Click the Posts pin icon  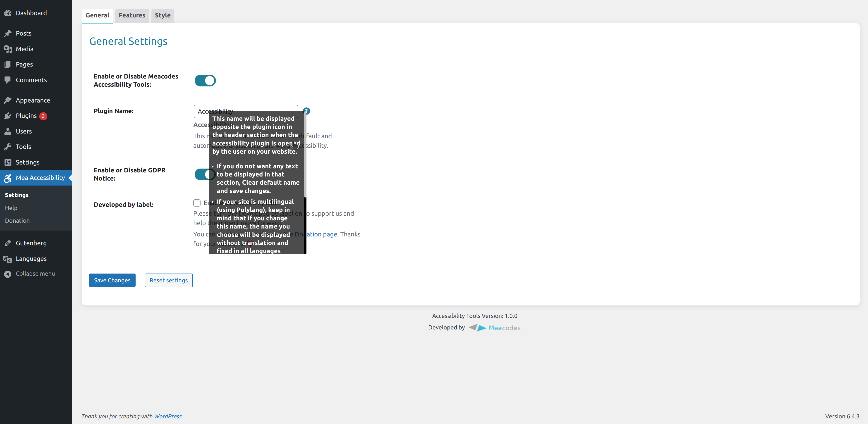coord(8,33)
